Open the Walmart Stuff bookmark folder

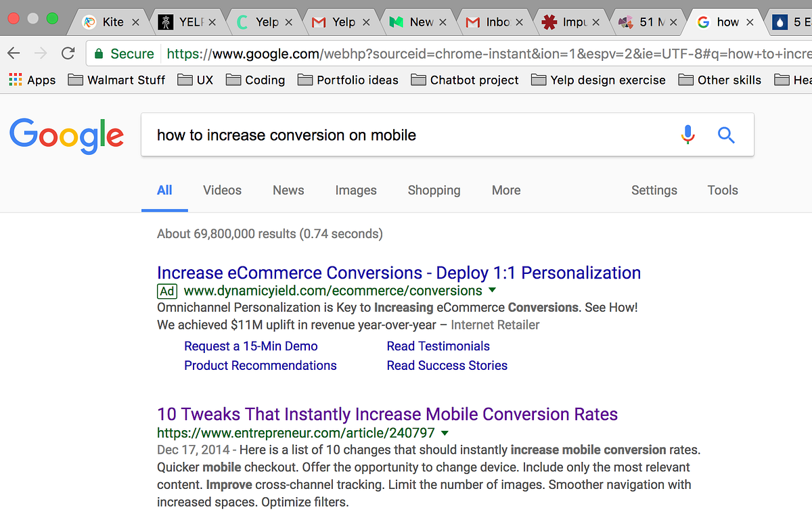coord(117,80)
